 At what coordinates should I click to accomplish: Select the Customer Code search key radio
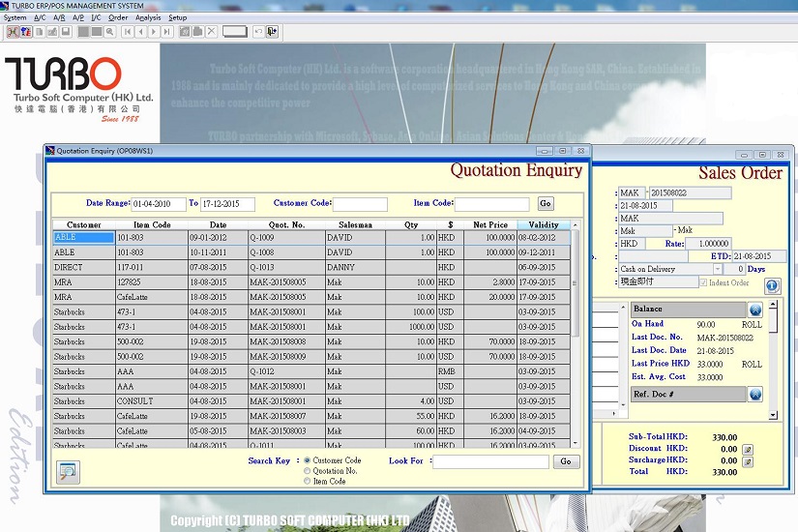307,460
